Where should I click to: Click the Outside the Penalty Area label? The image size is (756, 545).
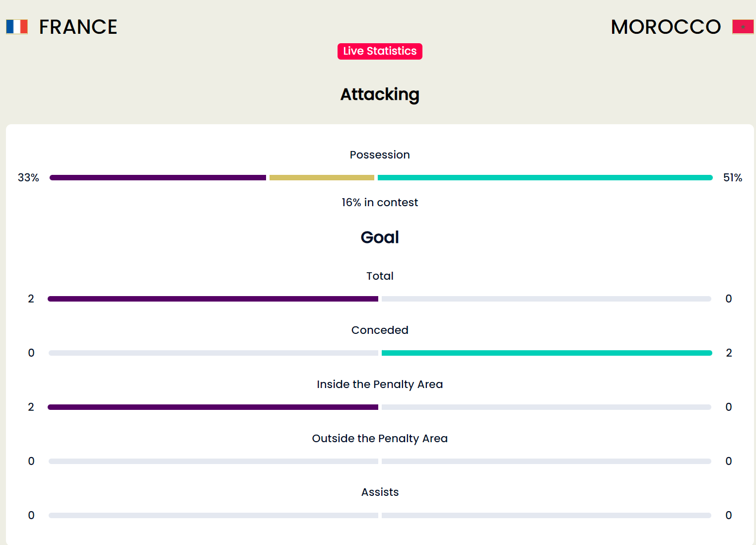point(380,439)
